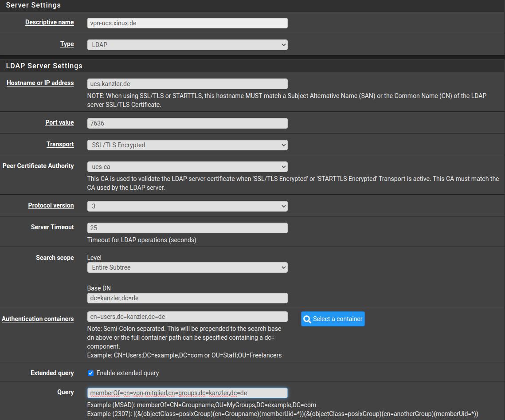The height and width of the screenshot is (420, 505).
Task: Click the underlined Port value label
Action: (x=59, y=122)
